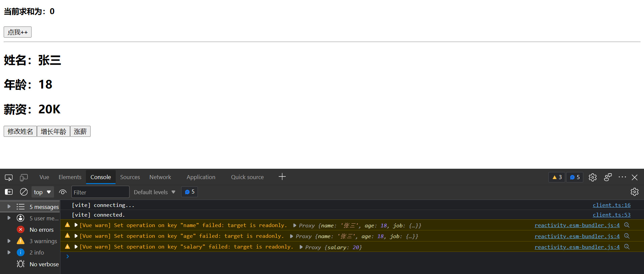This screenshot has height=274, width=644.
Task: Click the 增长年龄 button
Action: point(53,131)
